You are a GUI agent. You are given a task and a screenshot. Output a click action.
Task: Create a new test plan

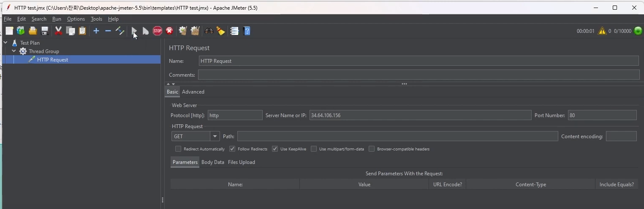(9, 31)
